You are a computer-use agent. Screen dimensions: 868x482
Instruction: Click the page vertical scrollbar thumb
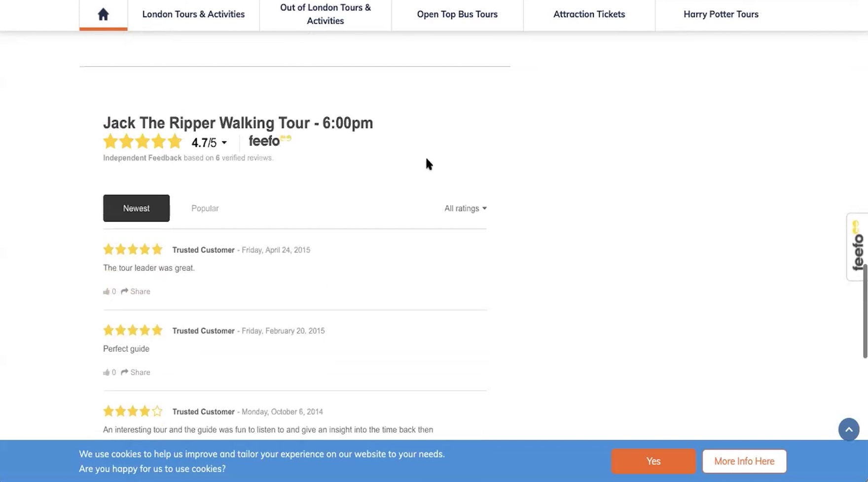[x=865, y=311]
